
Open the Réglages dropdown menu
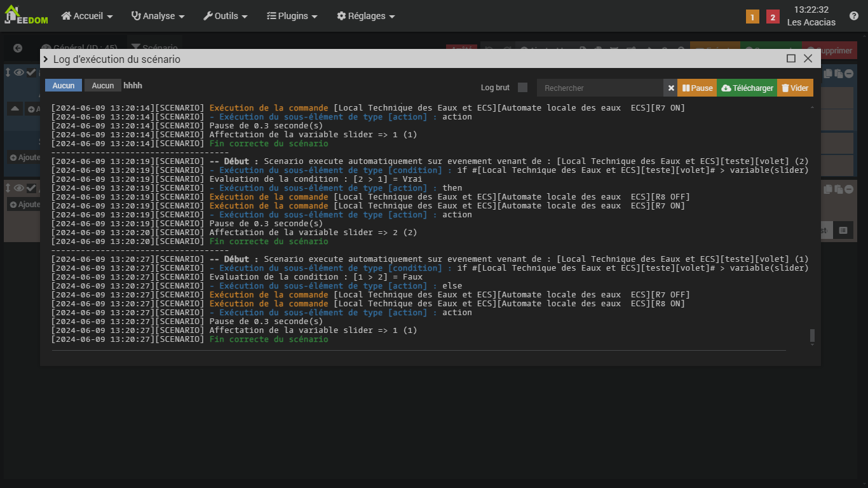365,16
